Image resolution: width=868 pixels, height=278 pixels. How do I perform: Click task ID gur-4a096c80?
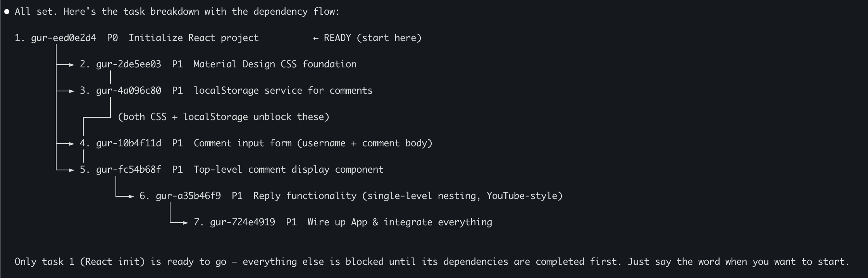click(129, 91)
